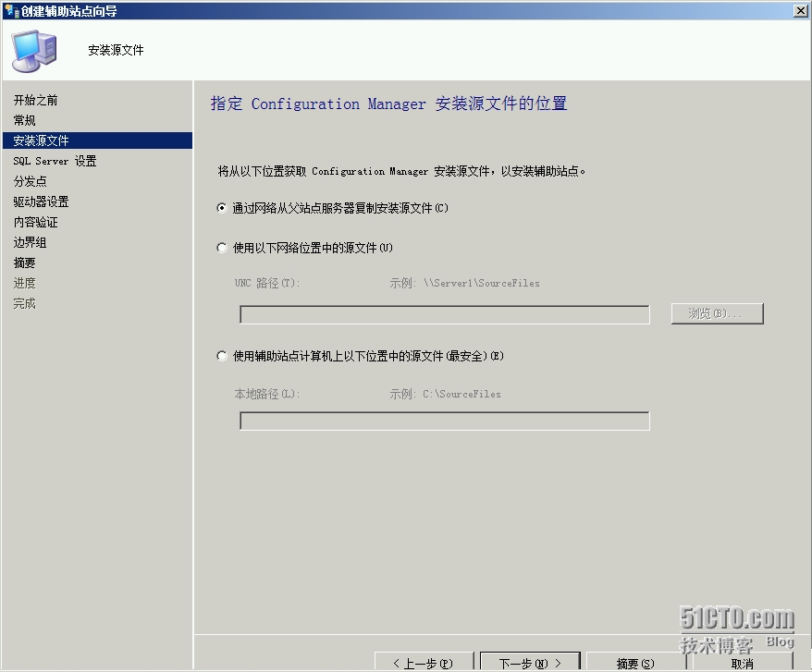This screenshot has width=812, height=672.
Task: Go to the 常规 wizard step
Action: pos(24,120)
